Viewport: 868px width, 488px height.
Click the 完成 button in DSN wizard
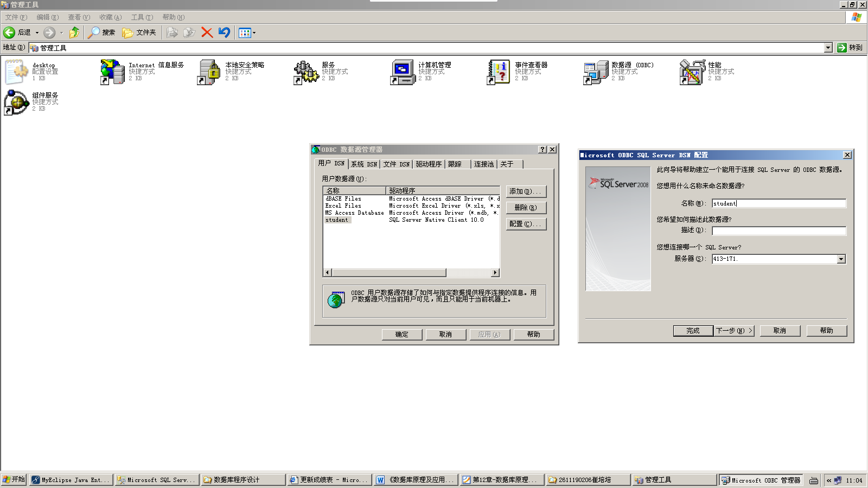[693, 331]
